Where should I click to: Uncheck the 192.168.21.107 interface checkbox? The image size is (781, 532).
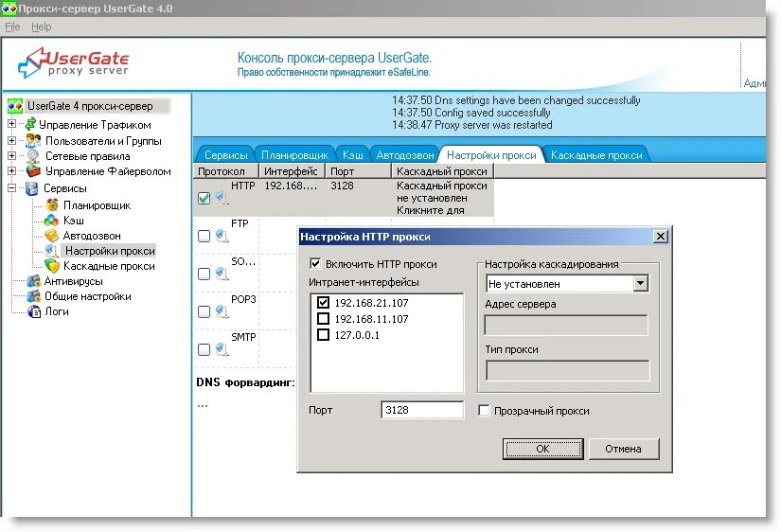[323, 302]
